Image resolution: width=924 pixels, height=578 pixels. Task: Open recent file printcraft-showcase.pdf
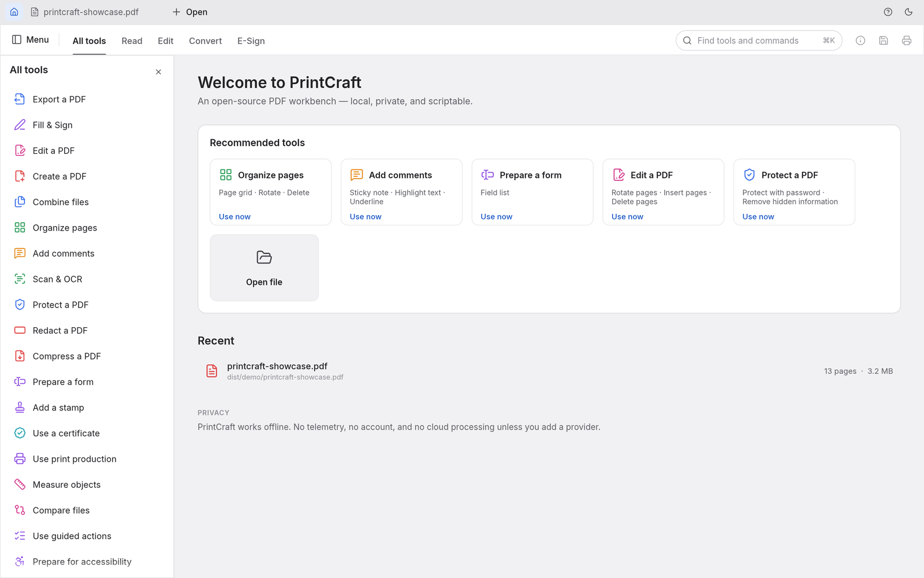(549, 371)
